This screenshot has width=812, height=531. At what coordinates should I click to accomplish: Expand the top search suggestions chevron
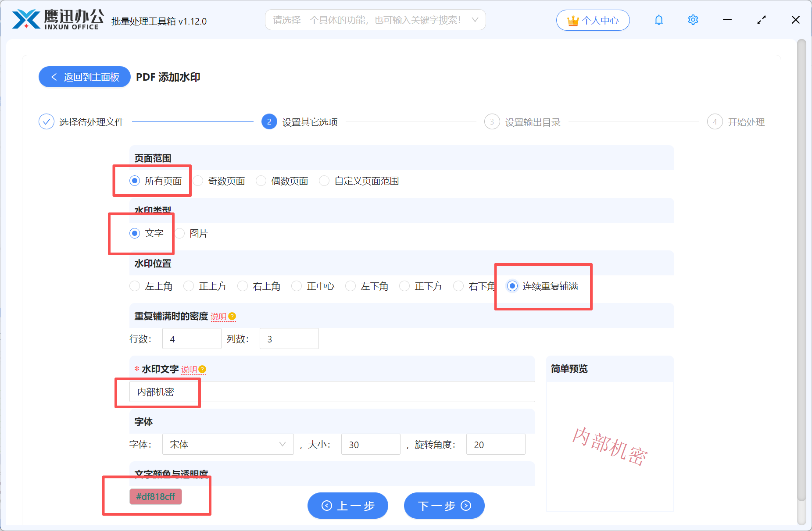[475, 19]
